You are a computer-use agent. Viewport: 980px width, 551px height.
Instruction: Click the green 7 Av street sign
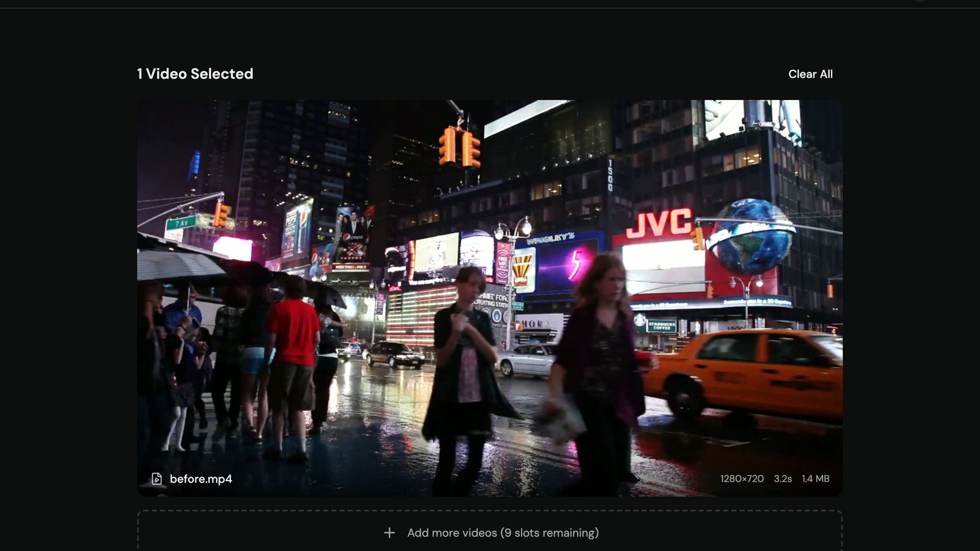[x=181, y=223]
